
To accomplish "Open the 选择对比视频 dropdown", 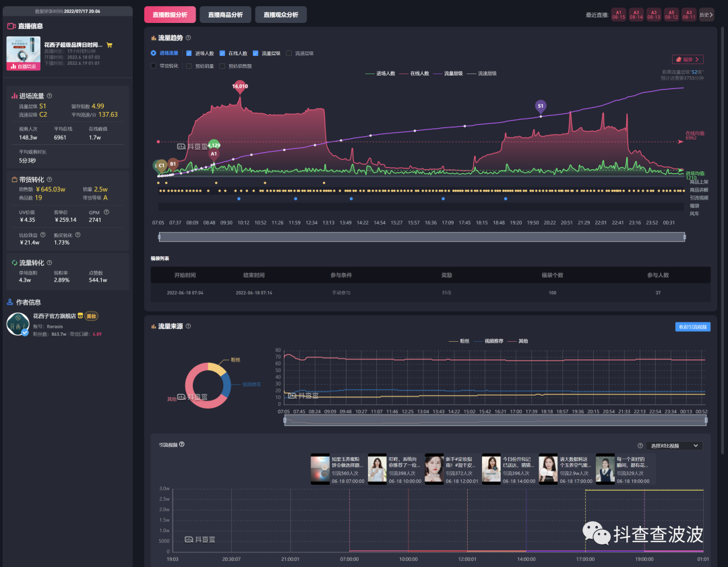I will click(x=674, y=446).
